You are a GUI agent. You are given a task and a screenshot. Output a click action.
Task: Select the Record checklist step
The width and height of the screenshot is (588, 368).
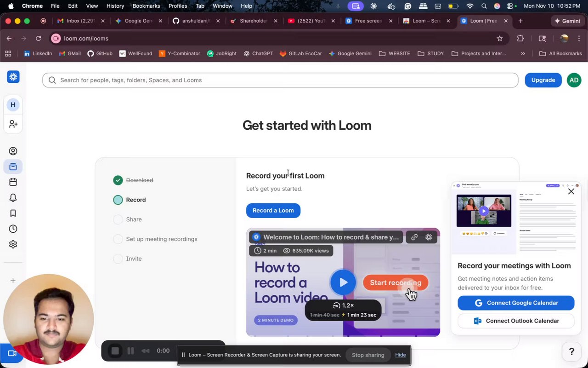[x=130, y=200]
